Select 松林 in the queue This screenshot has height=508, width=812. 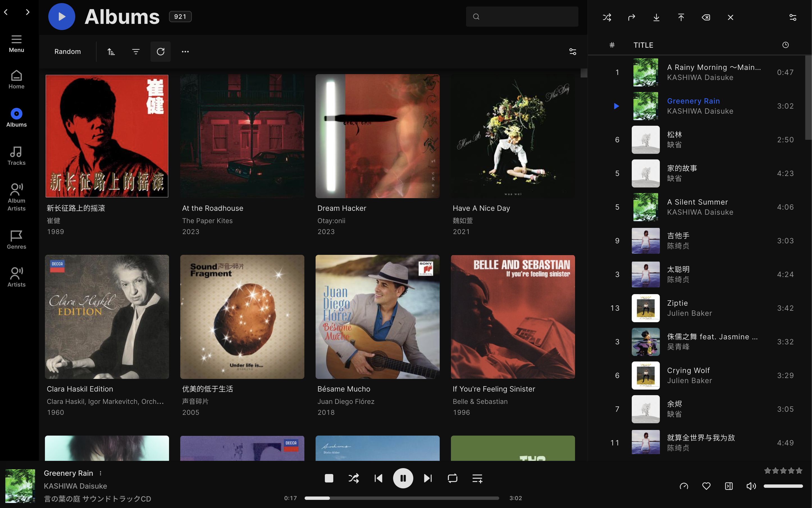[x=697, y=140]
